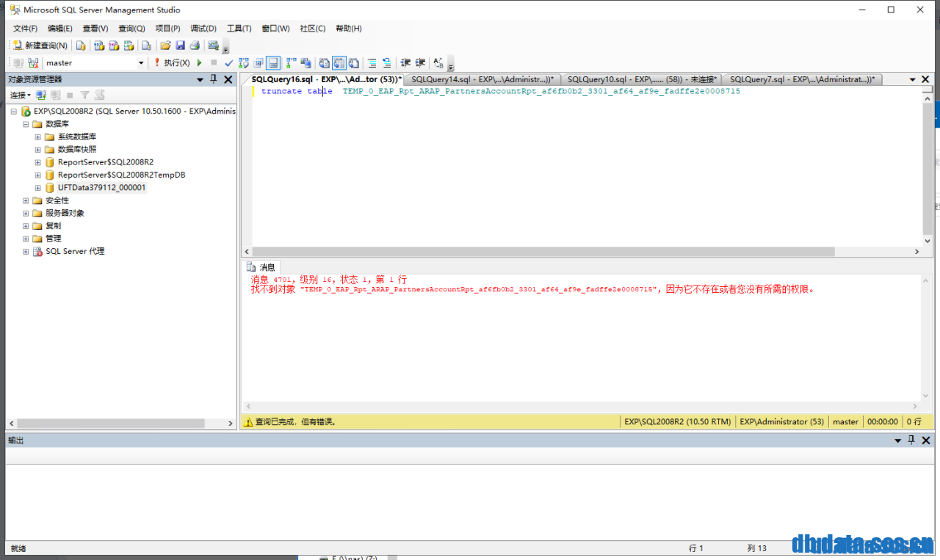
Task: Pin the 对象资源管理器 panel
Action: pos(214,79)
